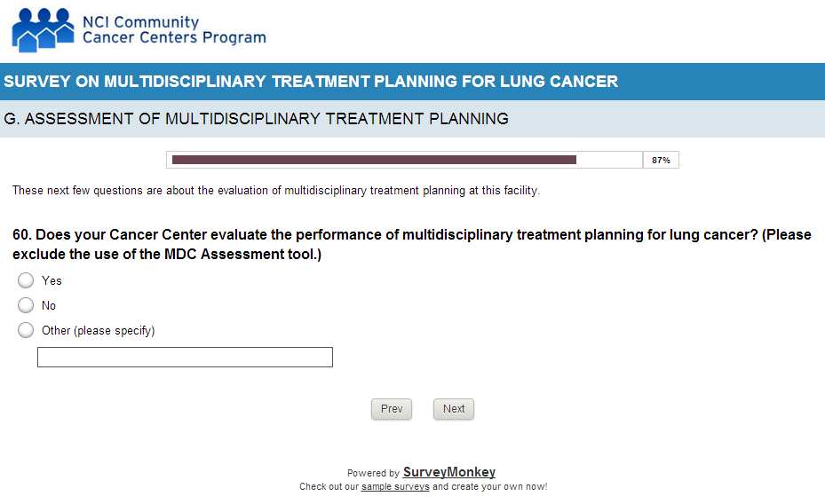Click the Powered by text
The height and width of the screenshot is (504, 825).
coord(373,473)
